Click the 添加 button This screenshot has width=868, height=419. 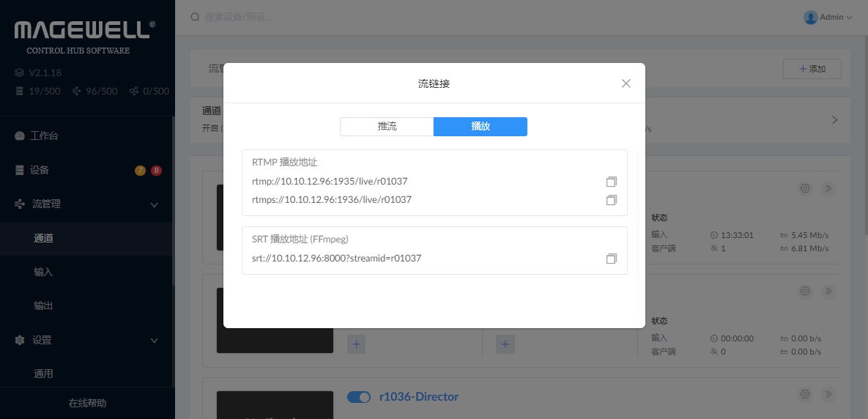[812, 69]
